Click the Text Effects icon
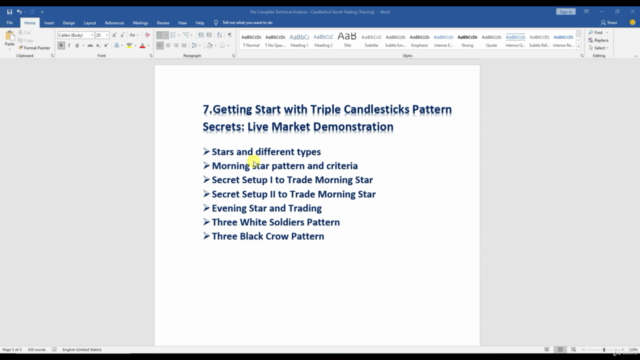This screenshot has height=360, width=640. click(x=117, y=45)
